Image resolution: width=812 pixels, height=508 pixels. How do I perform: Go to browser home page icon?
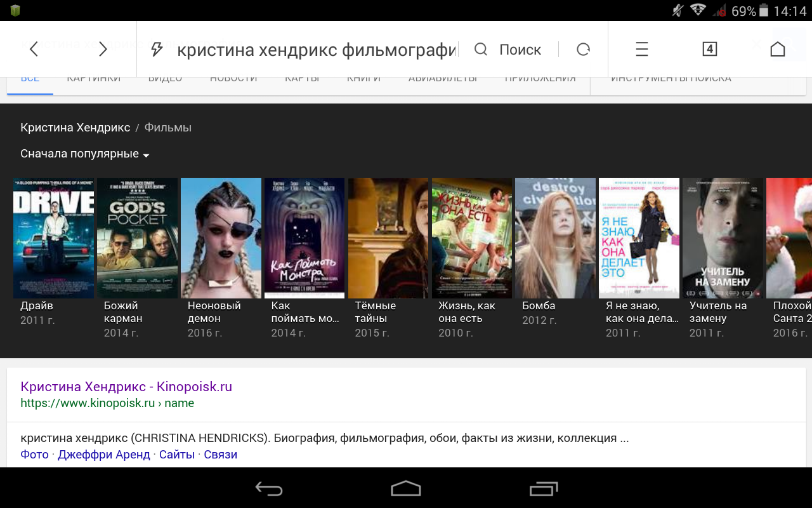point(777,49)
